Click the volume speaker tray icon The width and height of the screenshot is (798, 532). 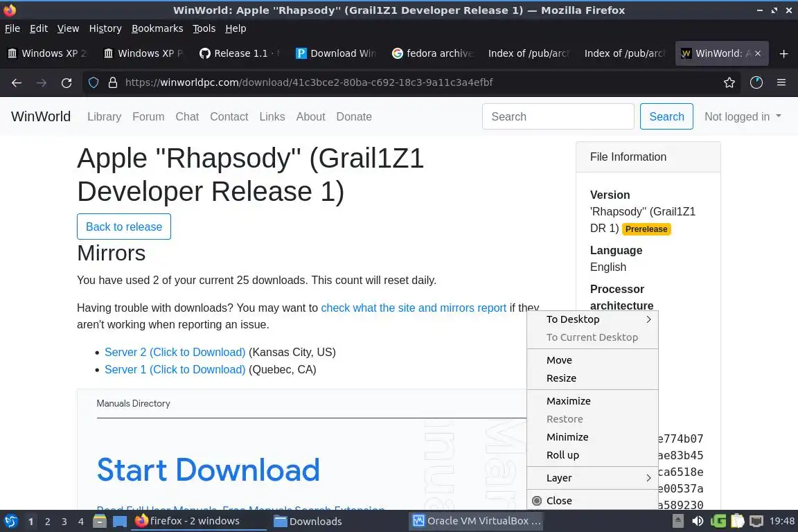click(698, 521)
